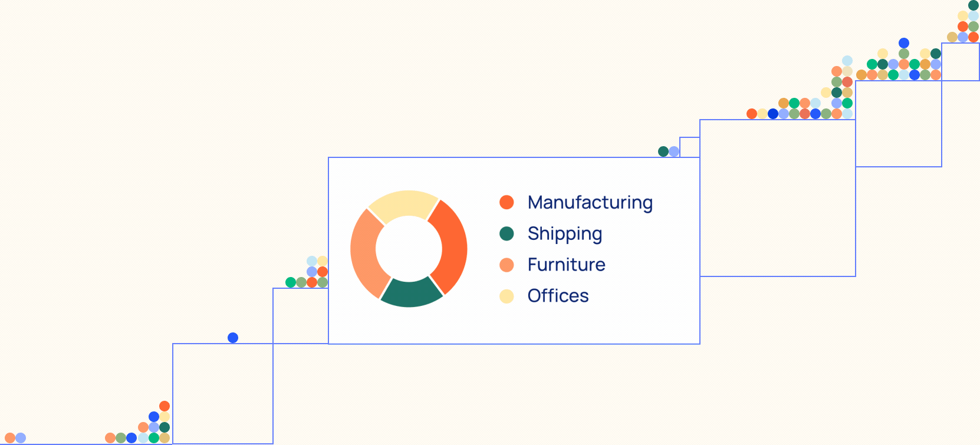Click the lone blue dot on the step
The height and width of the screenshot is (445, 980).
233,338
